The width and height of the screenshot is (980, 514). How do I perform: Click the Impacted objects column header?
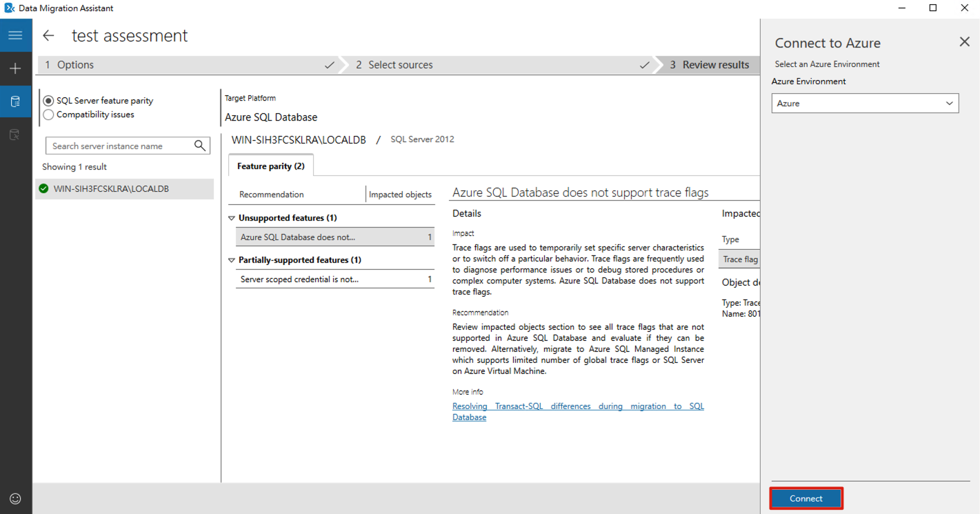tap(400, 195)
